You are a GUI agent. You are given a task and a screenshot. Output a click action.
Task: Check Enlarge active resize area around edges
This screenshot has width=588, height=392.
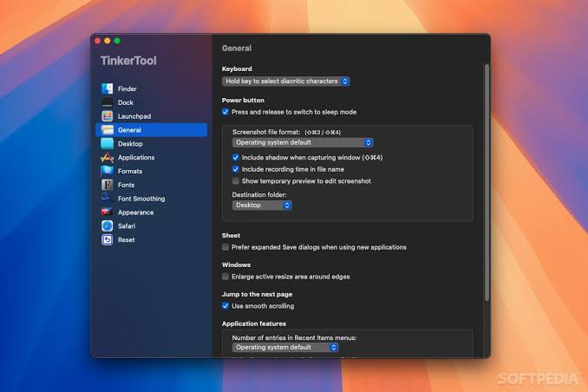[225, 277]
